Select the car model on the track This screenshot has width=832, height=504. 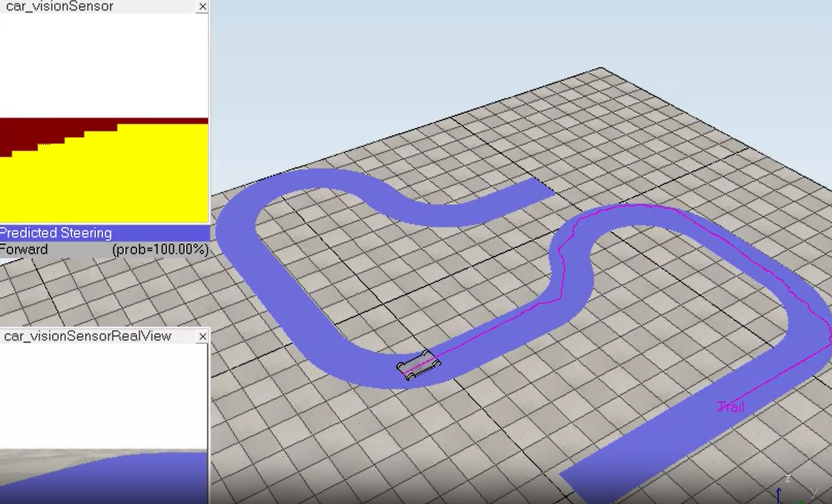[418, 365]
